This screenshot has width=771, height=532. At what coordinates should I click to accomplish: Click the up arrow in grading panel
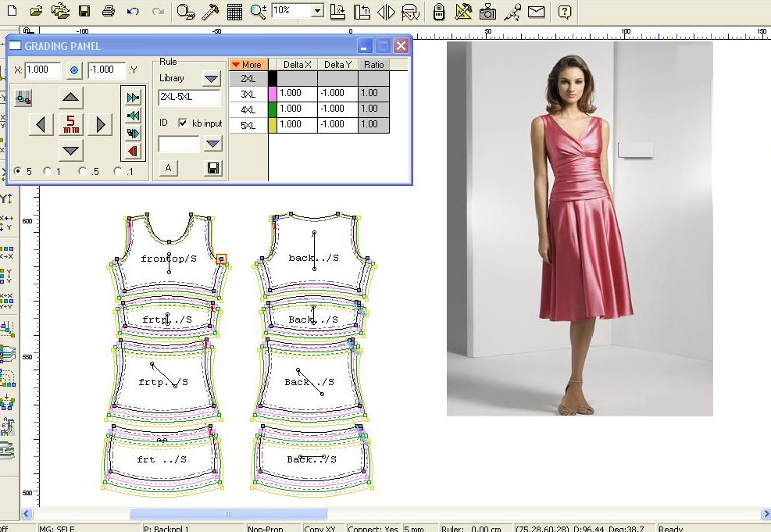click(x=71, y=98)
